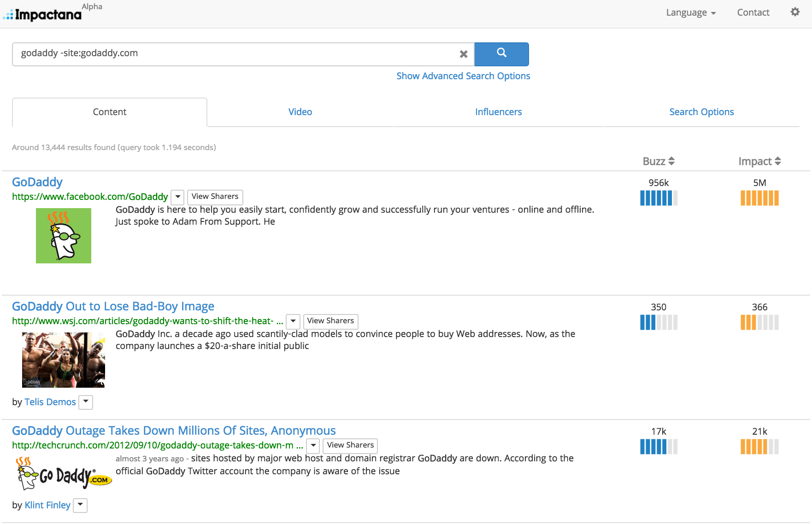Open the Contact page
This screenshot has height=524, width=812.
coord(753,12)
